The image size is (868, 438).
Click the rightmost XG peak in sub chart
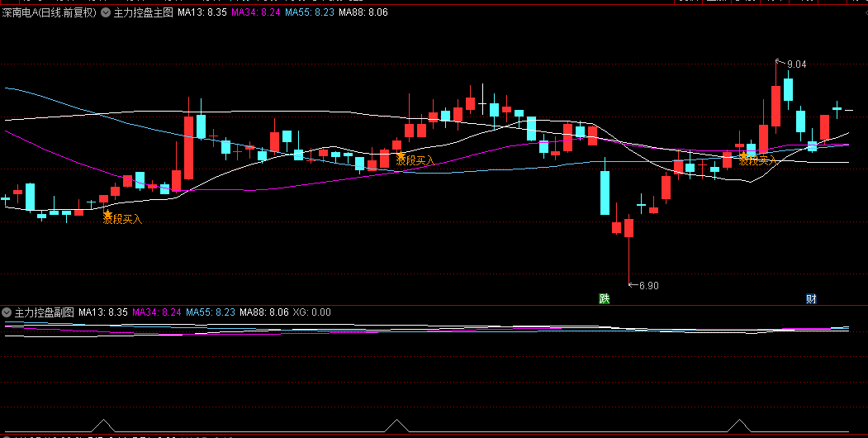point(739,426)
